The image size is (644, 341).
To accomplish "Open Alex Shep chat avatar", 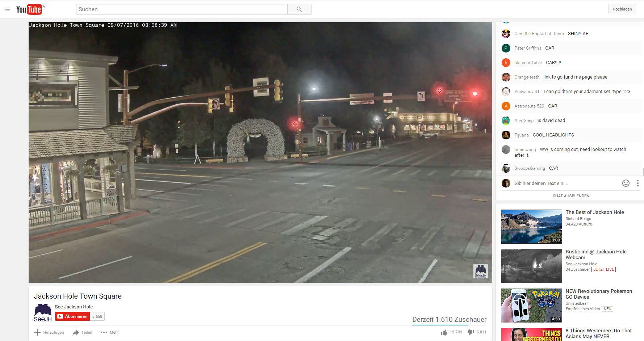I will pyautogui.click(x=506, y=121).
